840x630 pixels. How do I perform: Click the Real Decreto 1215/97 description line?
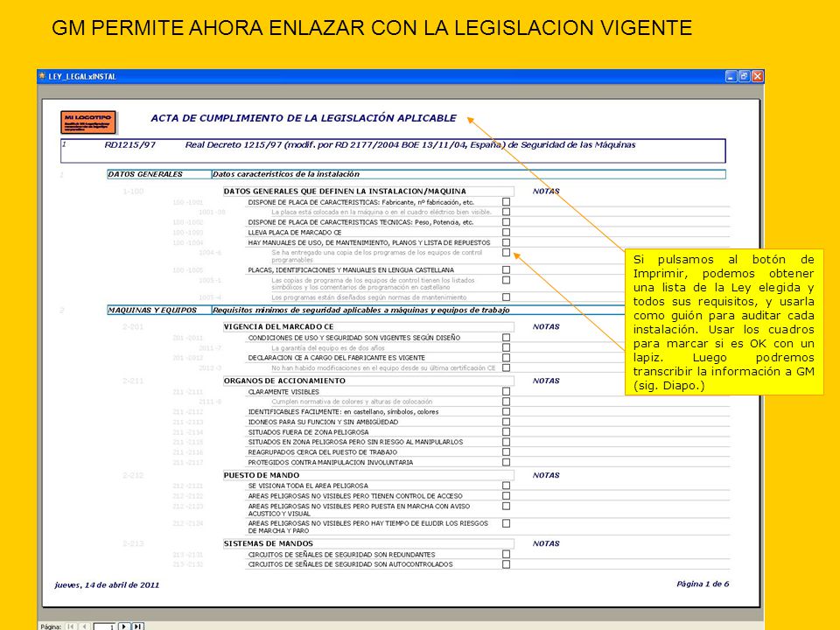click(410, 144)
